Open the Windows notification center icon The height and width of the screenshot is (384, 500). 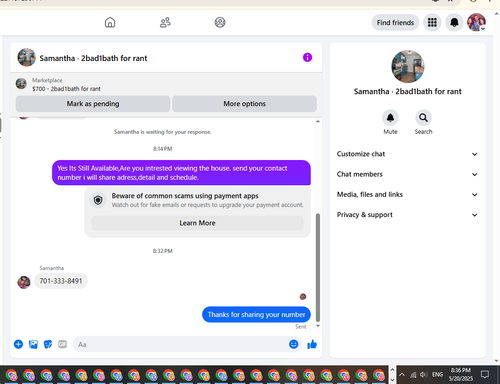(485, 375)
